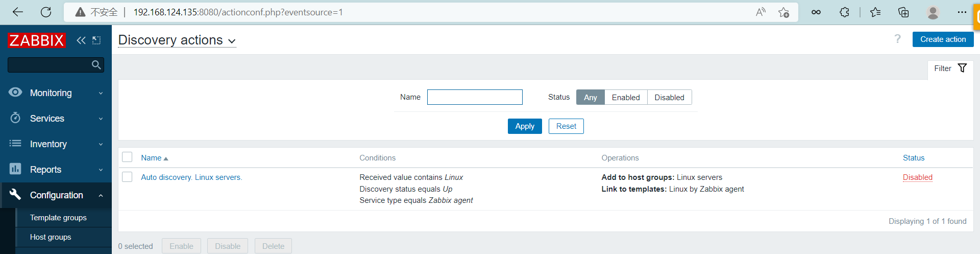Expand the Monitoring menu
The height and width of the screenshot is (254, 980).
point(56,93)
